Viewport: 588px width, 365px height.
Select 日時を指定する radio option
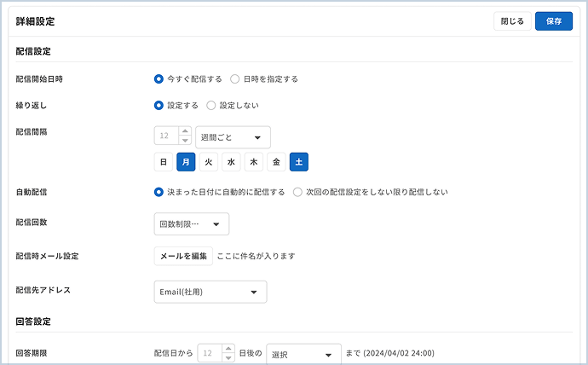tap(235, 79)
